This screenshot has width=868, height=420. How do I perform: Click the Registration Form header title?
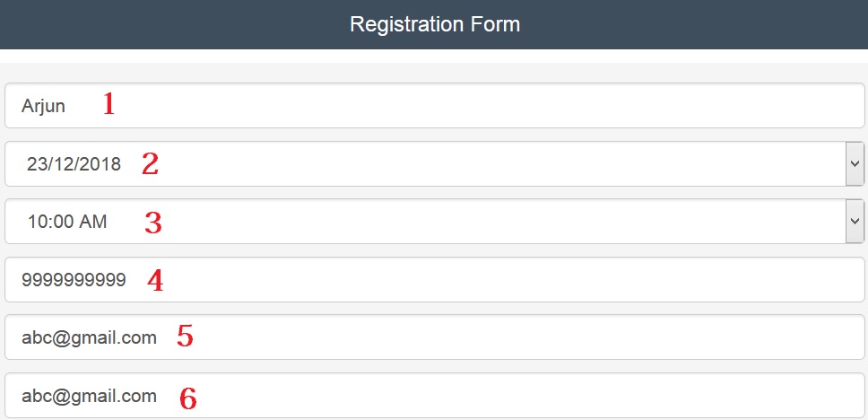(x=434, y=24)
